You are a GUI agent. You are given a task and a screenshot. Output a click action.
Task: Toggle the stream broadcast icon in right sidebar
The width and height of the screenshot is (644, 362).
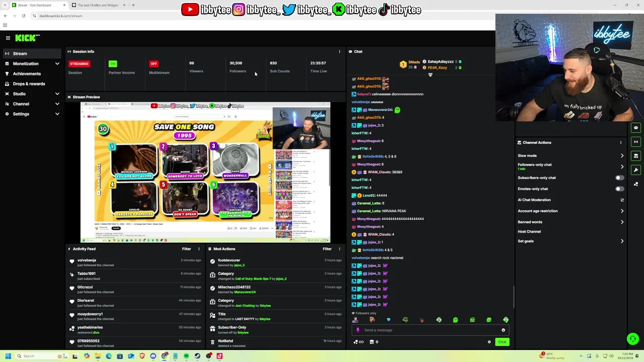636,142
